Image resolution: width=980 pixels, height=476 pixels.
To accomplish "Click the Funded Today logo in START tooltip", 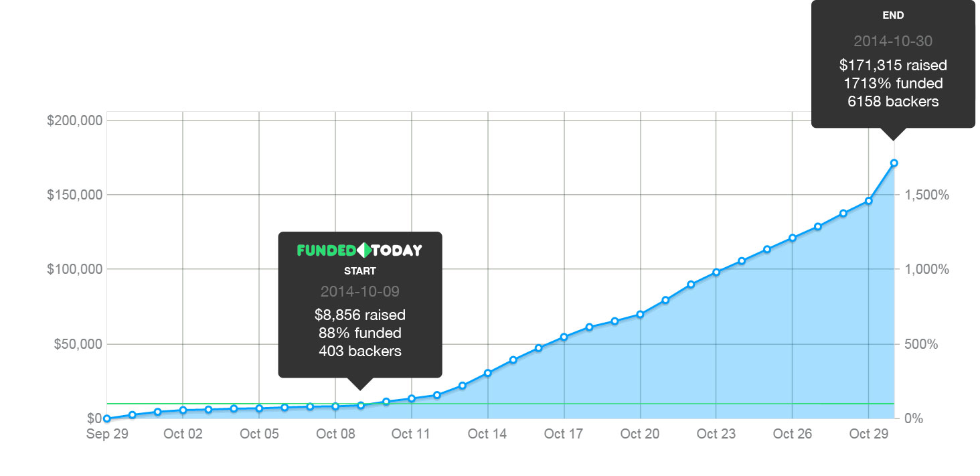I will tap(359, 251).
